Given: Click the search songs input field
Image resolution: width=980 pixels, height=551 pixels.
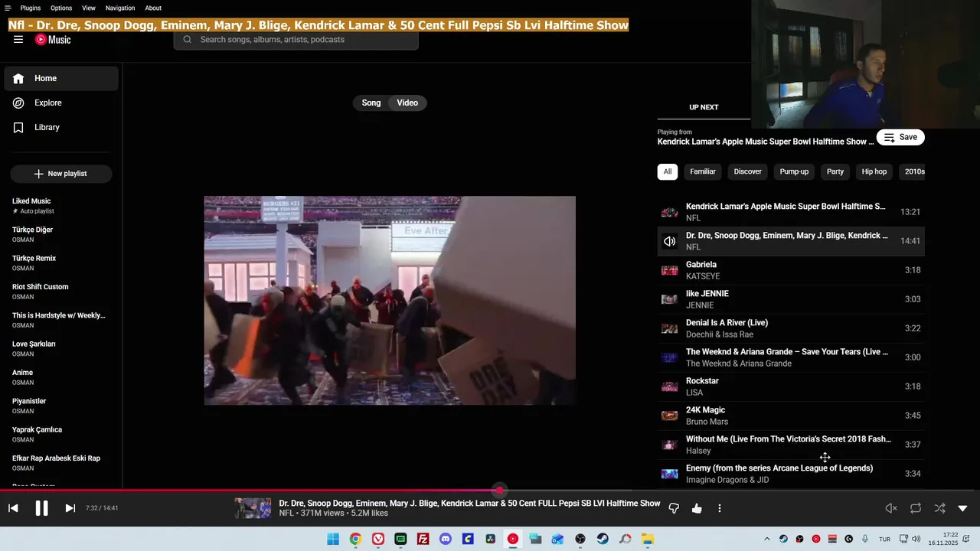Looking at the screenshot, I should pyautogui.click(x=296, y=40).
